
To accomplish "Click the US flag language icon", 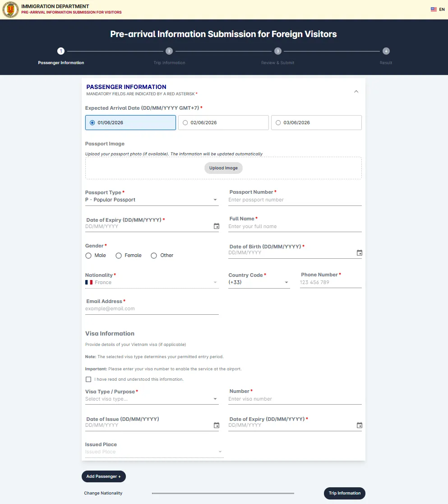I will tap(434, 9).
